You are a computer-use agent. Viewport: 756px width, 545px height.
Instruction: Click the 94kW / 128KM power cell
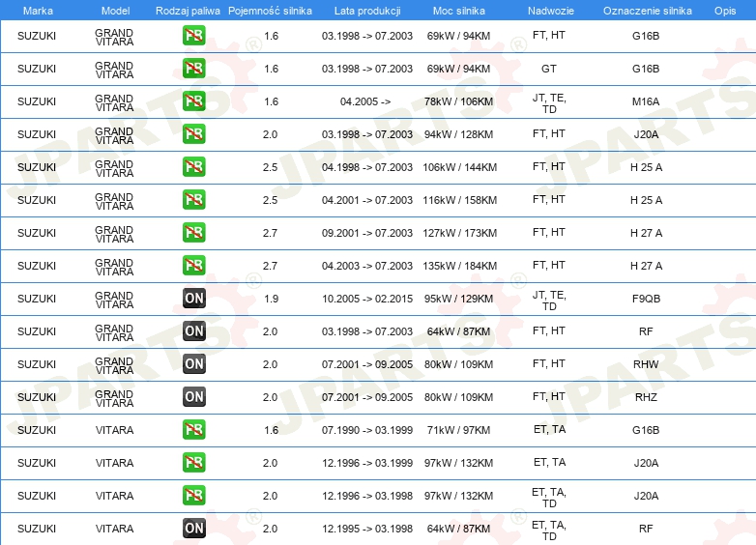click(x=458, y=134)
